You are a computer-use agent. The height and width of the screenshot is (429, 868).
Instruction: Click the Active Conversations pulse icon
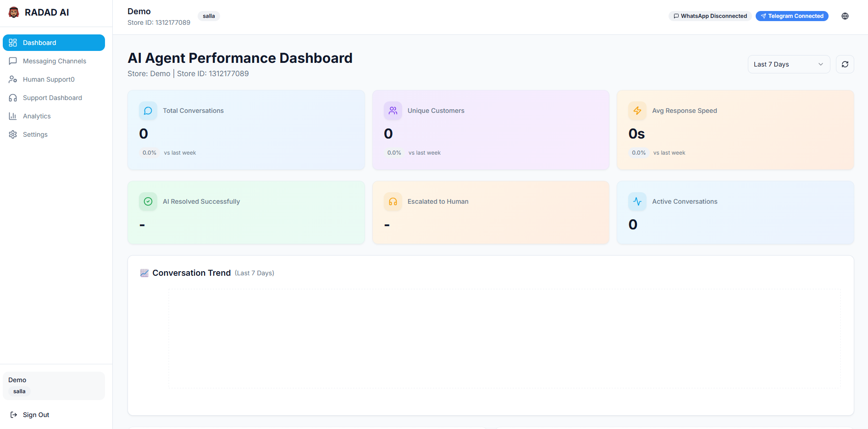(637, 201)
